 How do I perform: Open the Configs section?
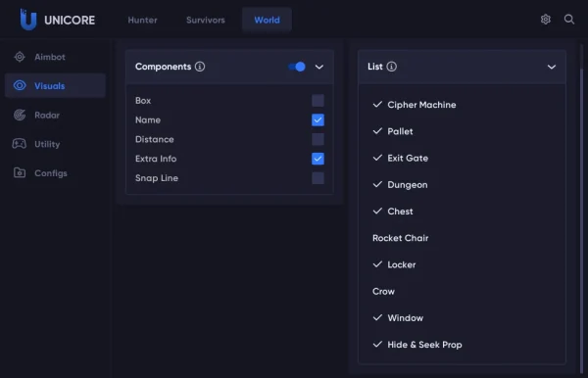click(55, 172)
